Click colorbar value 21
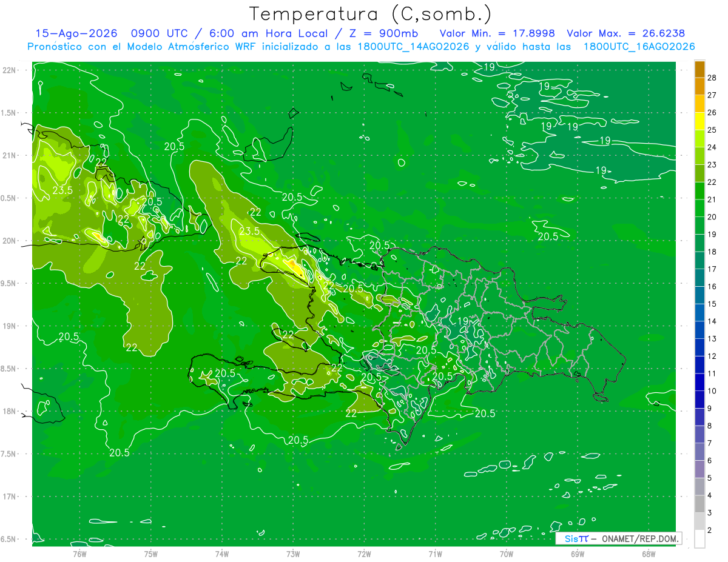Image resolution: width=728 pixels, height=562 pixels. point(712,199)
